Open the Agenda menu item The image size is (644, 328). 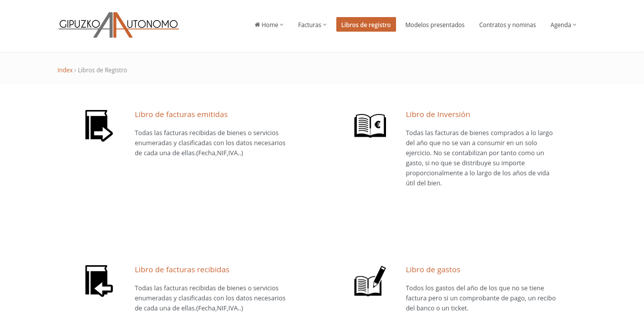pos(561,25)
